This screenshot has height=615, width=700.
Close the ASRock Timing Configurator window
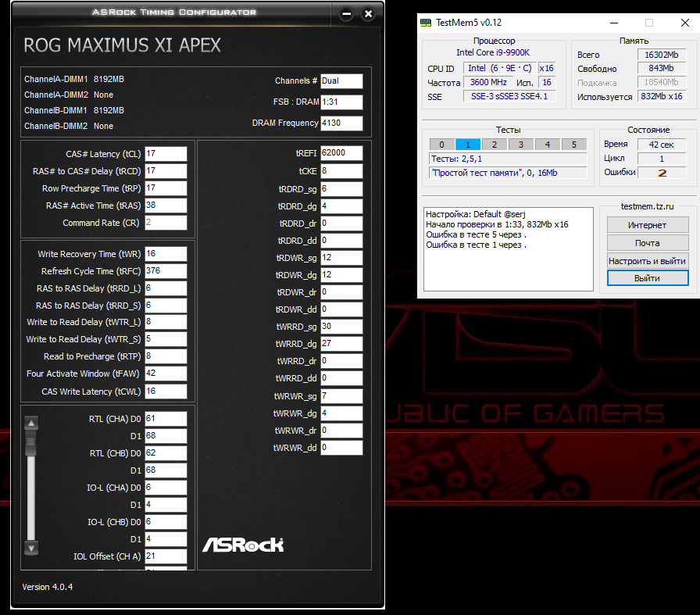[x=368, y=14]
